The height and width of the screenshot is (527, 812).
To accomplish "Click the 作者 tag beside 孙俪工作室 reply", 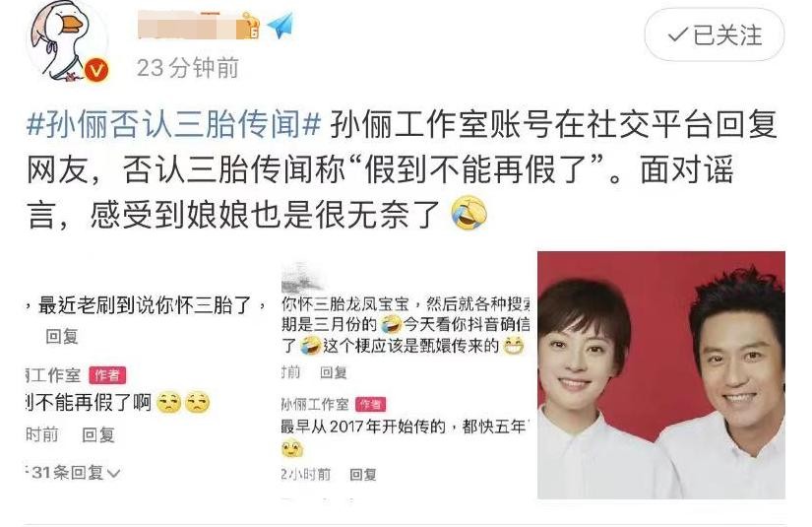I will (370, 404).
